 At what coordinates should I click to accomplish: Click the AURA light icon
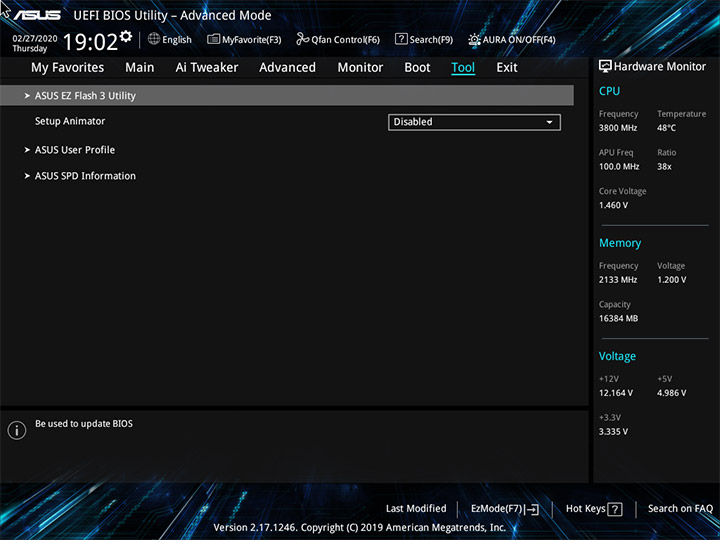coord(474,39)
